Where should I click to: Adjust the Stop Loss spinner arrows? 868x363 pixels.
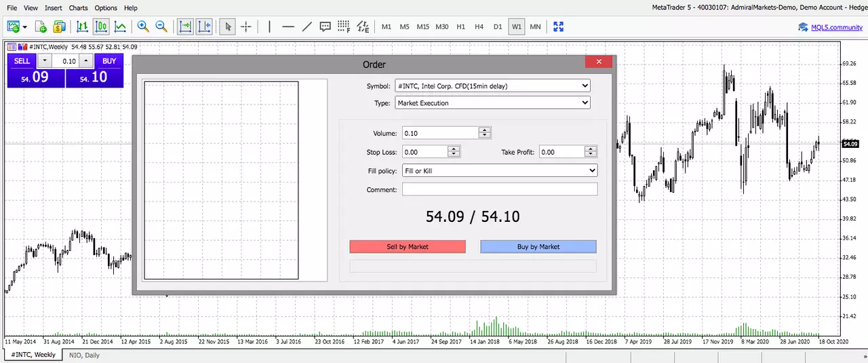454,152
